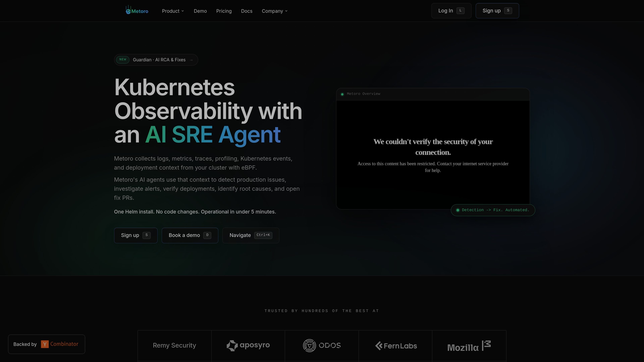Click the arrow in the Guardian announcement pill
The image size is (644, 362).
191,60
